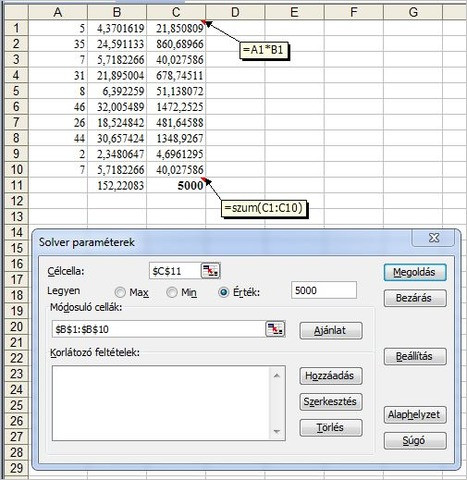Select row 6 header
Screen dimensions: 467x480
[16, 107]
